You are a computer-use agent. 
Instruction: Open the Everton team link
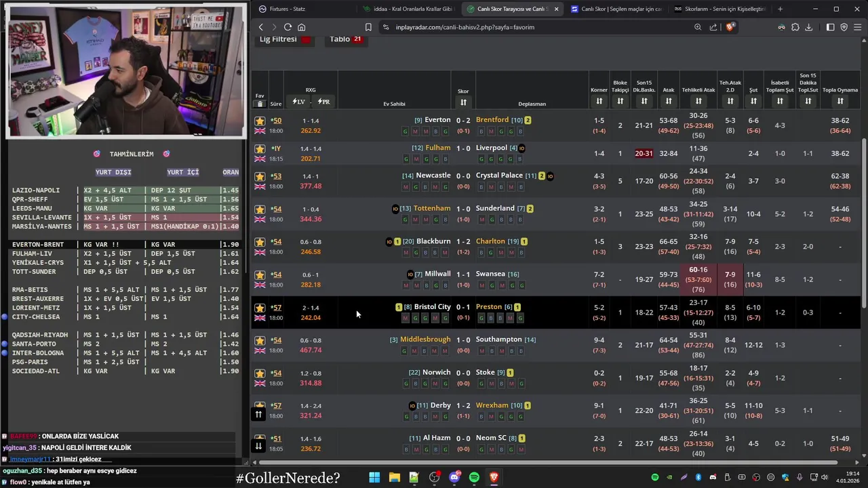click(437, 120)
